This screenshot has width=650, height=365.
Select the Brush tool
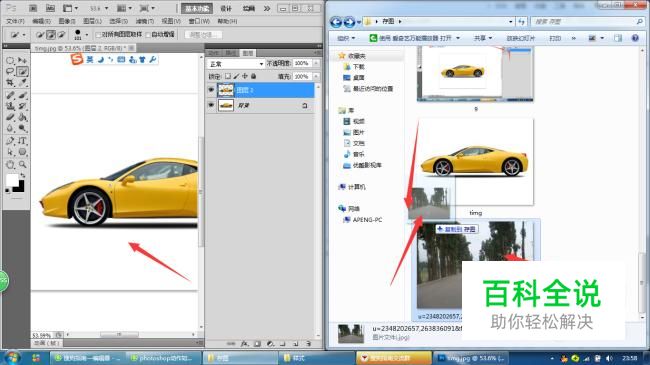tap(22, 95)
